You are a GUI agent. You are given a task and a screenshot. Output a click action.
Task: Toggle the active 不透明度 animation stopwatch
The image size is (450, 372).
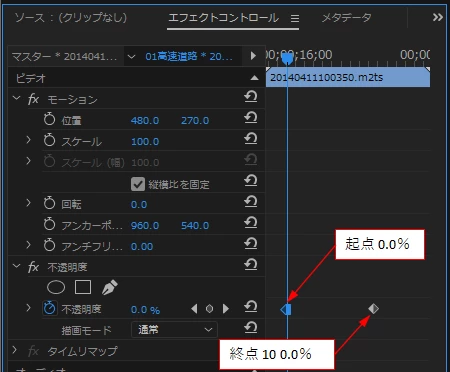click(49, 308)
